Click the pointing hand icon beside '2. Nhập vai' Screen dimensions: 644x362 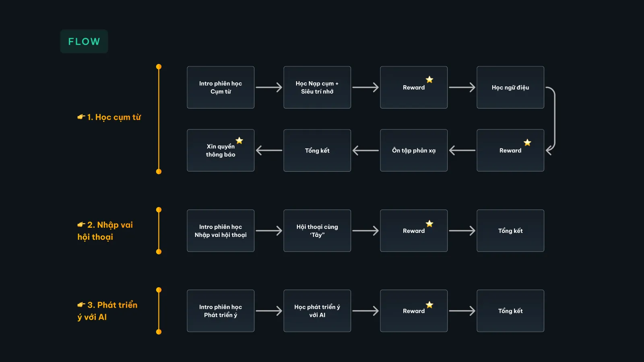pyautogui.click(x=81, y=225)
